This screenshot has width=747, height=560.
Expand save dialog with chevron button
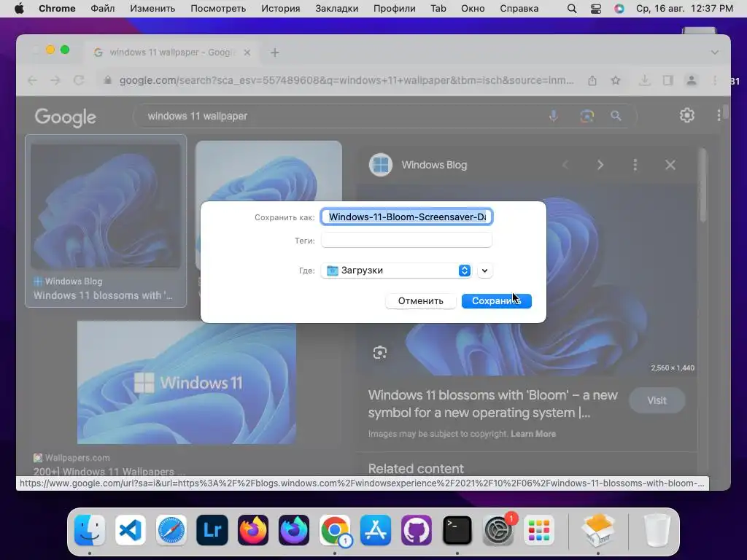484,271
